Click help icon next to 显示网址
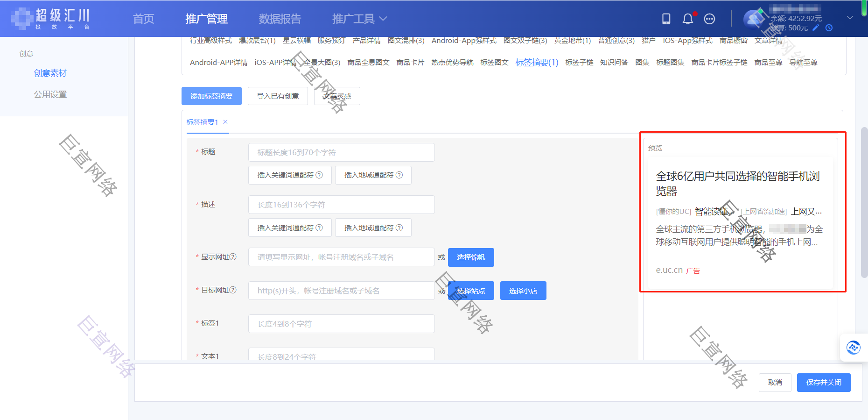The height and width of the screenshot is (420, 868). (233, 256)
